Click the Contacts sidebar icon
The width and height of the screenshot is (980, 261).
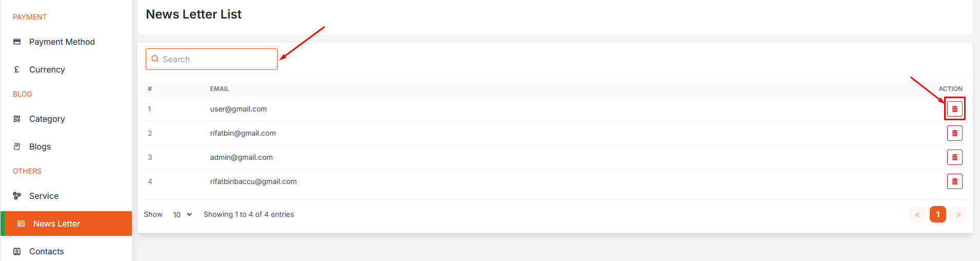17,251
